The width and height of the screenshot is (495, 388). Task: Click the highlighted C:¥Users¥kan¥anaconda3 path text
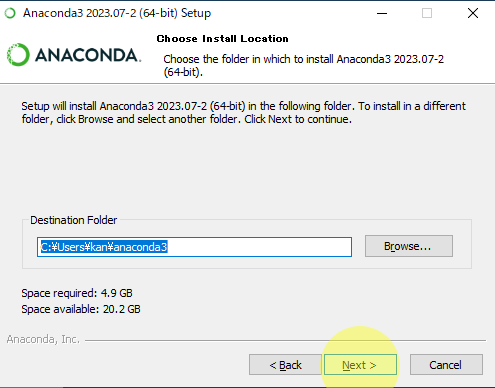click(104, 247)
